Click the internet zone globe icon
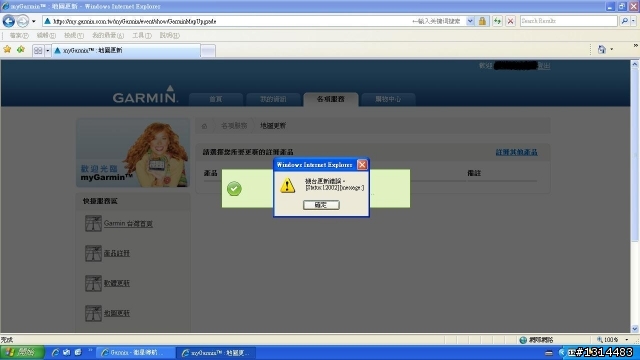 523,340
